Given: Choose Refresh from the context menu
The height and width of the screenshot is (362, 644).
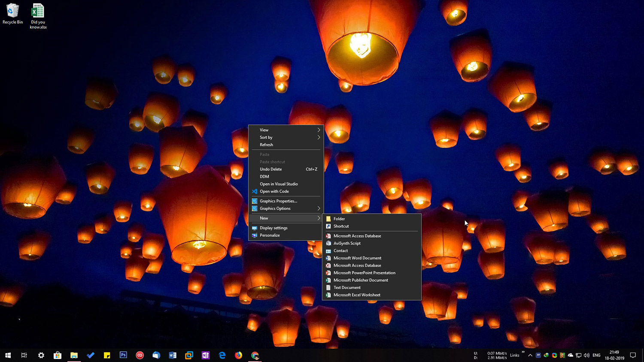Looking at the screenshot, I should coord(266,145).
